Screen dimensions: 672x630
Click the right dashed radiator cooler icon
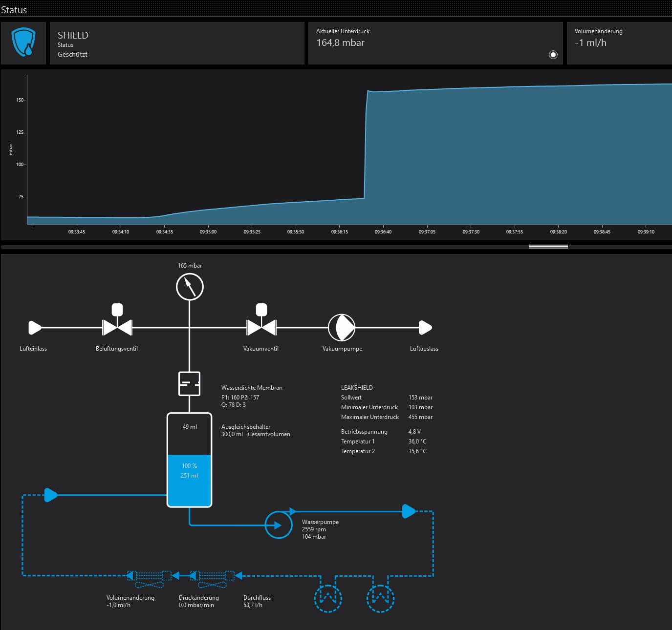(x=381, y=598)
